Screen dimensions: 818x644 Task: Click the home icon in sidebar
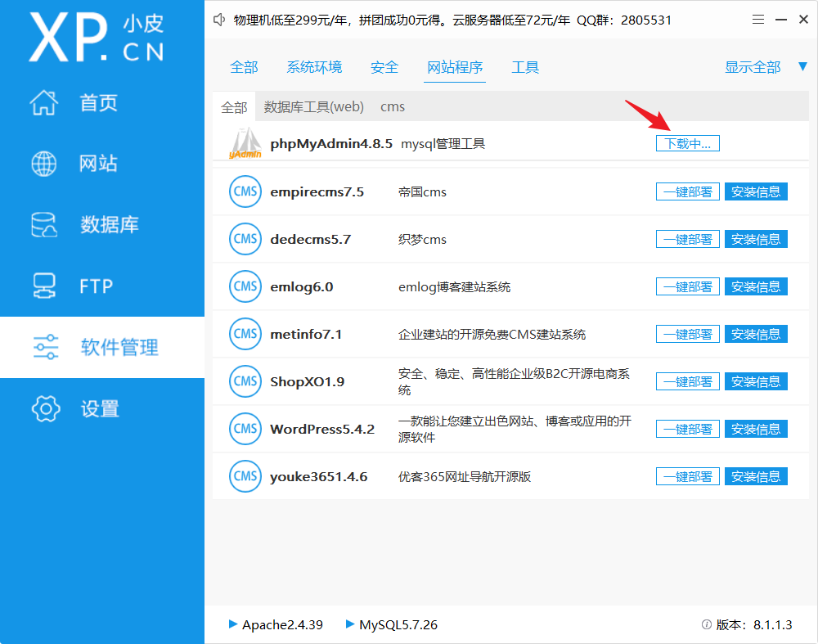tap(43, 103)
